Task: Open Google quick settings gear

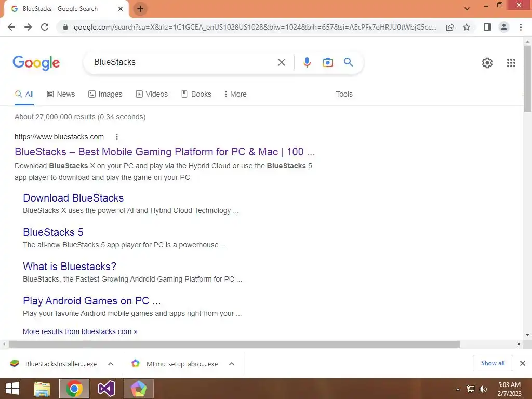Action: pos(487,63)
